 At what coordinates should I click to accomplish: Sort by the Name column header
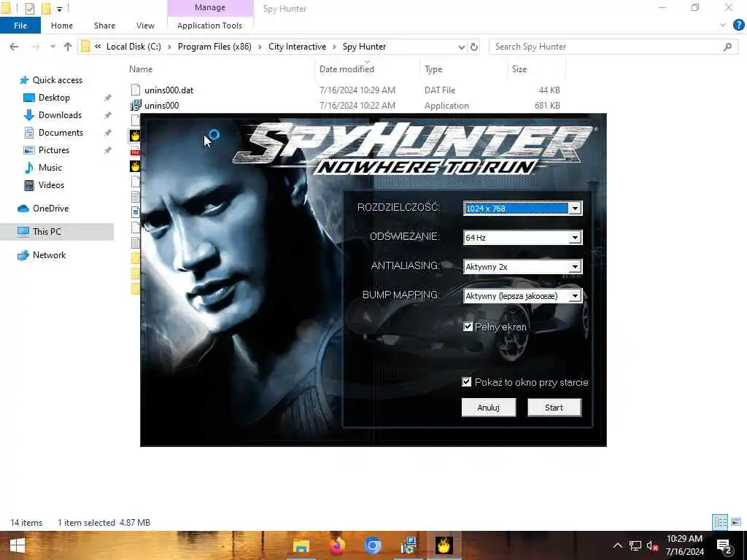coord(141,69)
